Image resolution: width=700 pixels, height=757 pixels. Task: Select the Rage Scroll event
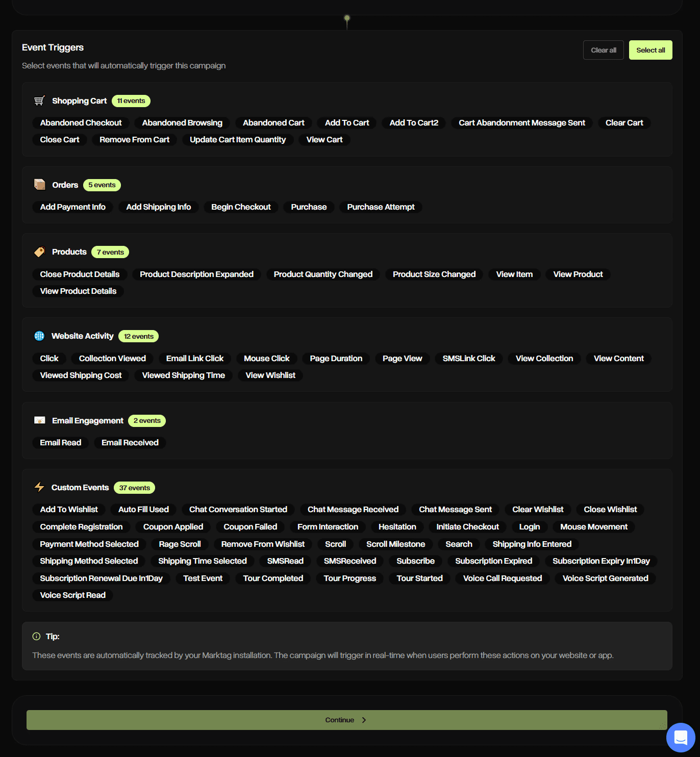pos(180,544)
